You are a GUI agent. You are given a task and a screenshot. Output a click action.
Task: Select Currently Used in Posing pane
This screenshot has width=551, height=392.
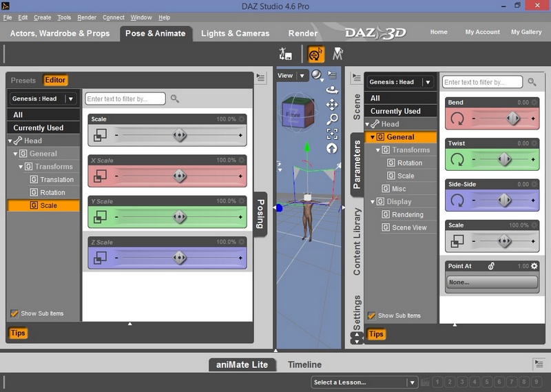(43, 128)
